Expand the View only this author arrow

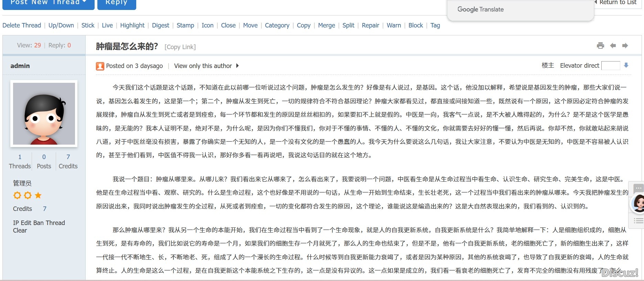coord(237,66)
